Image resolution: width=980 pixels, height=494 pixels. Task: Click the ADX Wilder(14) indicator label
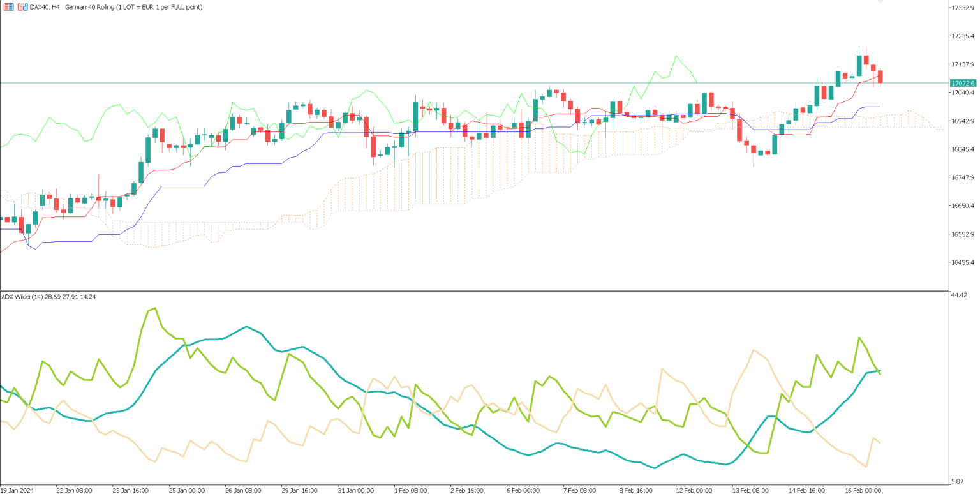[48, 296]
